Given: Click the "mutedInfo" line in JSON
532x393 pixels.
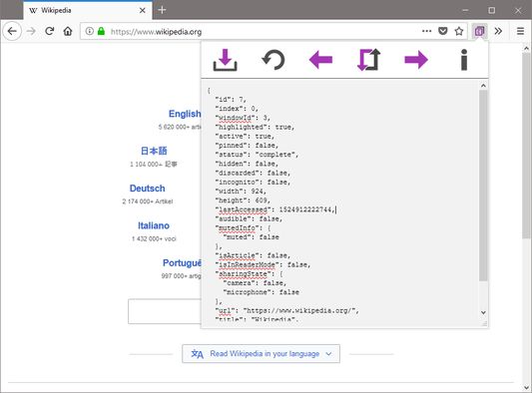Looking at the screenshot, I should coord(243,228).
